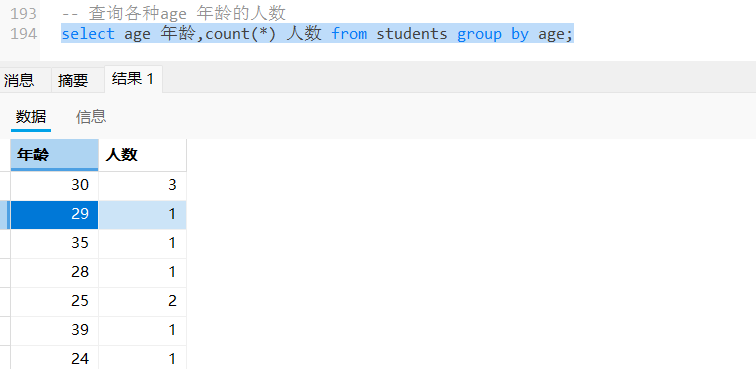756x369 pixels.
Task: Click the 人数 column header
Action: coord(142,155)
